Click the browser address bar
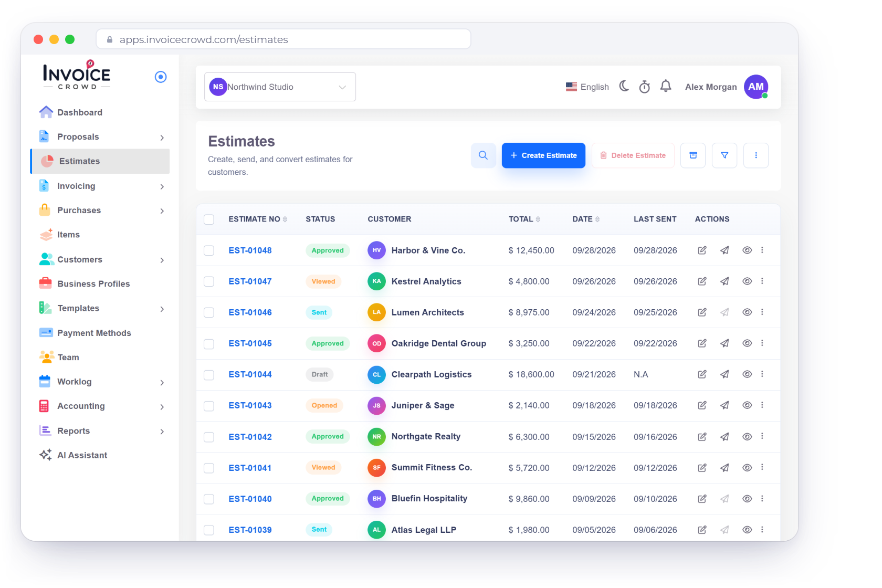 pyautogui.click(x=283, y=39)
